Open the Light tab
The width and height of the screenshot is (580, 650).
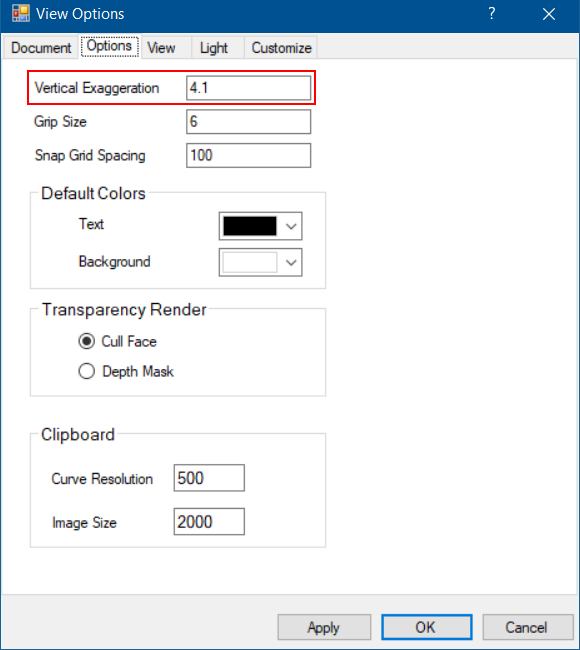214,48
